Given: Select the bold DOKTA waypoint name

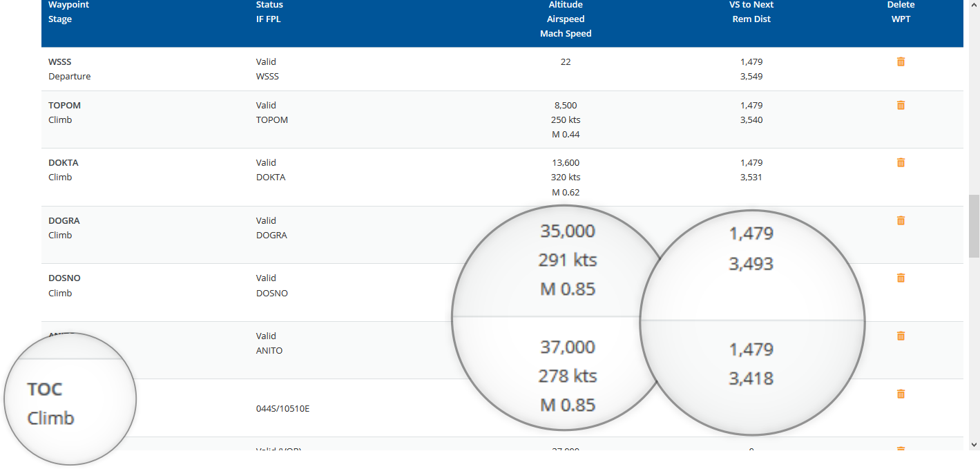Looking at the screenshot, I should (64, 163).
